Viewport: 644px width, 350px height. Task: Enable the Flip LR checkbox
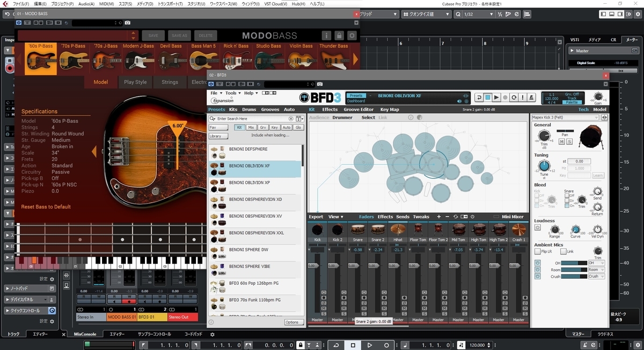(x=538, y=251)
